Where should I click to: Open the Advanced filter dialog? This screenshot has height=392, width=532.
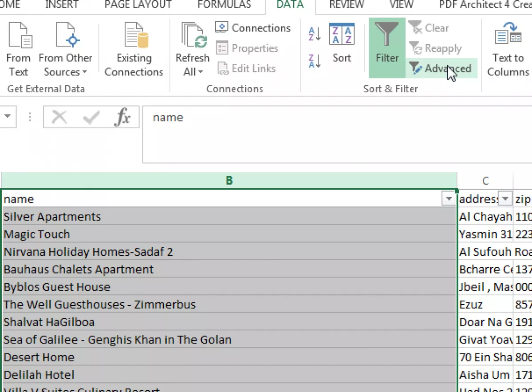pos(441,68)
